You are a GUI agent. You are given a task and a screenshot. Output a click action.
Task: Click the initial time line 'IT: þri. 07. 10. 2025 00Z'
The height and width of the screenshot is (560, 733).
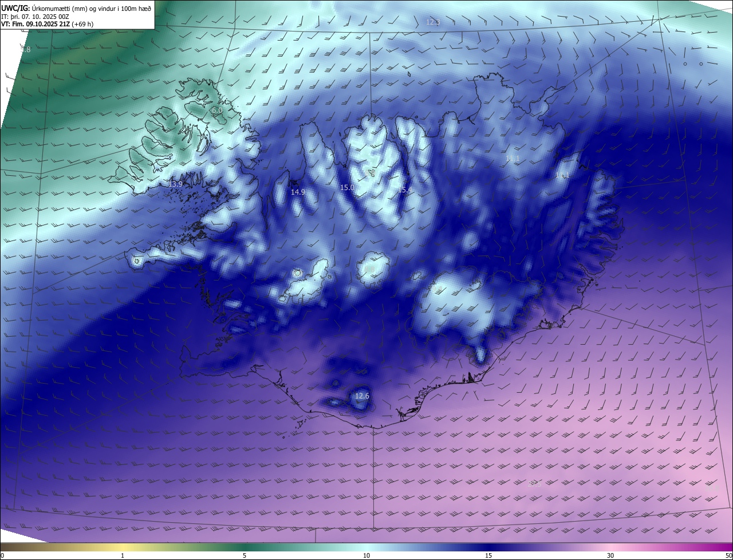tap(36, 17)
